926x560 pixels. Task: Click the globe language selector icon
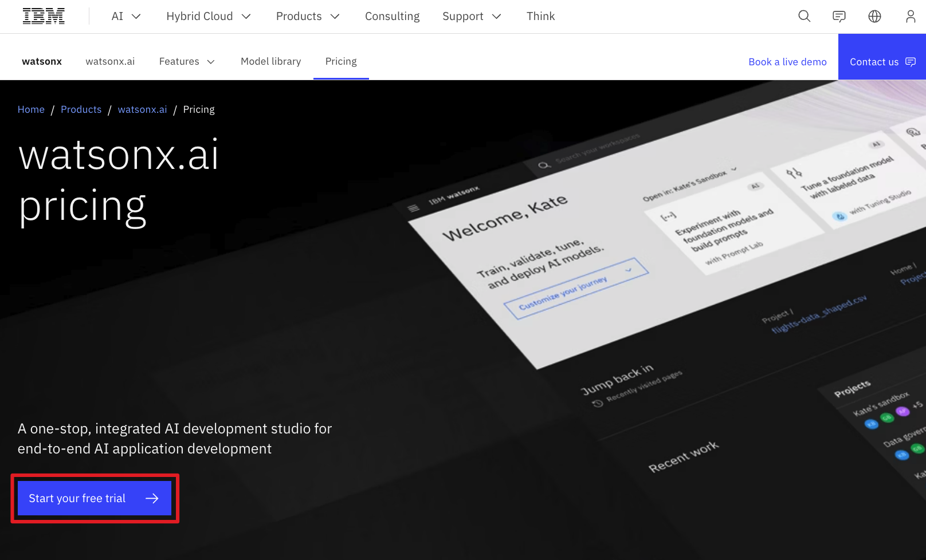point(874,16)
